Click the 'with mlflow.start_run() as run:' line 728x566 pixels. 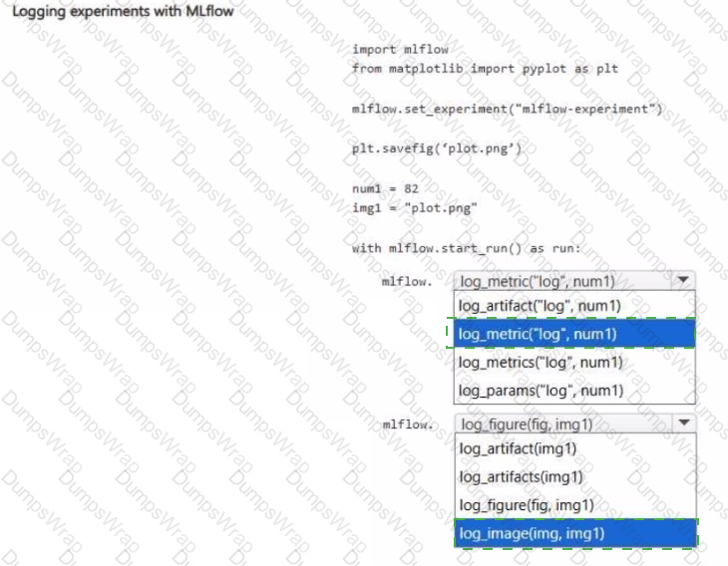click(466, 248)
